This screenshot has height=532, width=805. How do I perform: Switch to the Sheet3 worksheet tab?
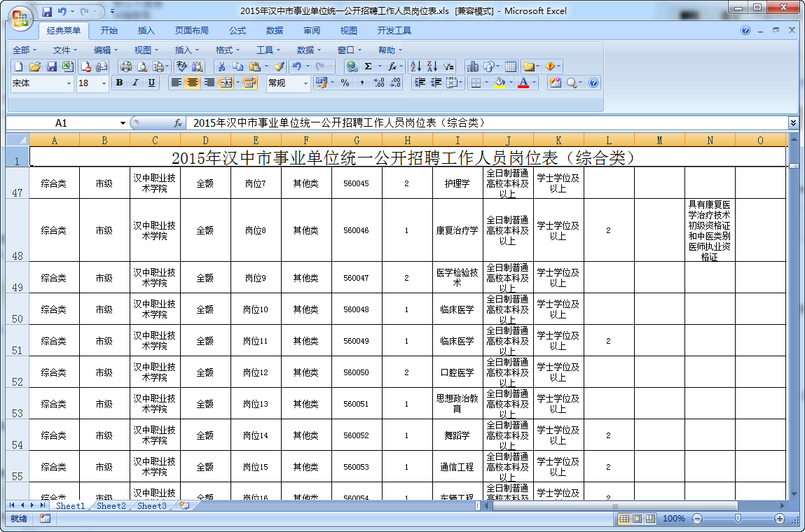point(151,506)
